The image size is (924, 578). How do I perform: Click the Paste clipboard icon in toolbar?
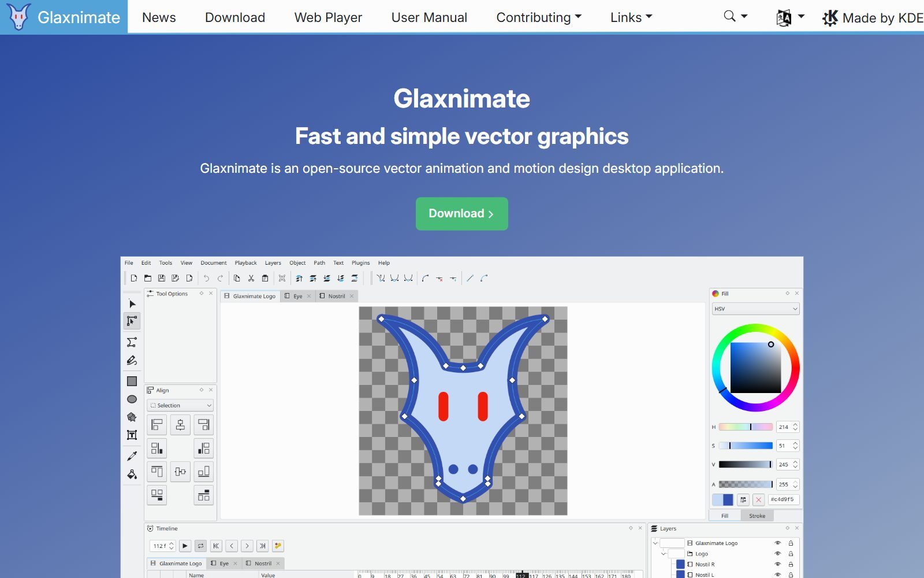[x=265, y=279]
